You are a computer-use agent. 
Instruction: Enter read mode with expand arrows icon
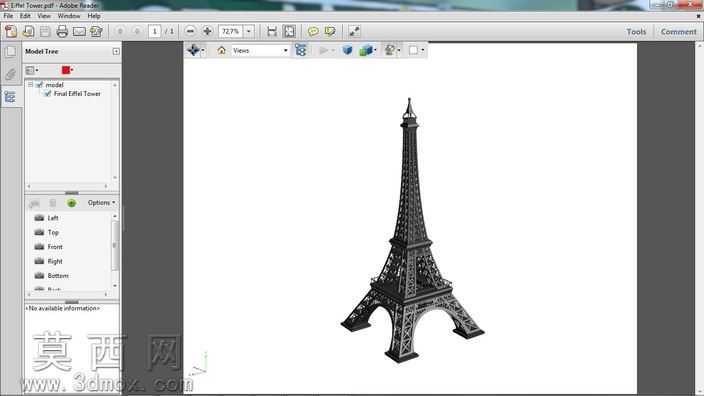point(354,31)
